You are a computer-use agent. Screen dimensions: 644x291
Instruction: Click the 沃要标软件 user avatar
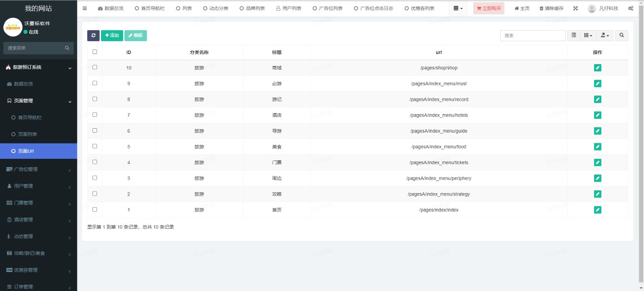[13, 27]
